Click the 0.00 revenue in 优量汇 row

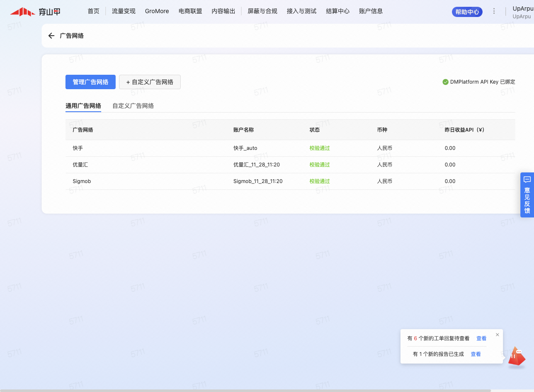coord(450,165)
